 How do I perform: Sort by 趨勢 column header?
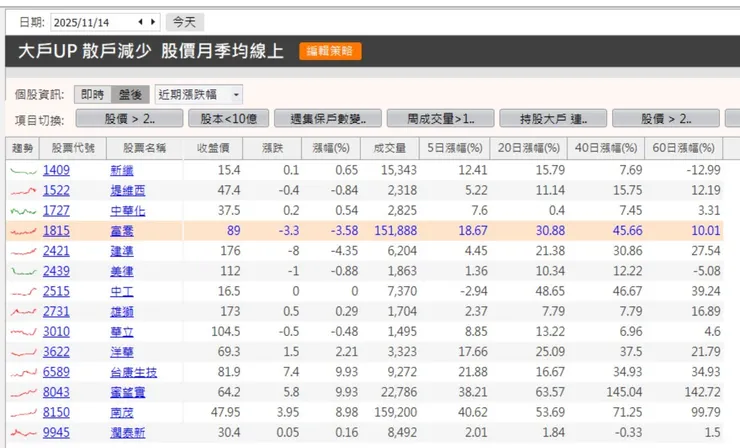click(23, 148)
